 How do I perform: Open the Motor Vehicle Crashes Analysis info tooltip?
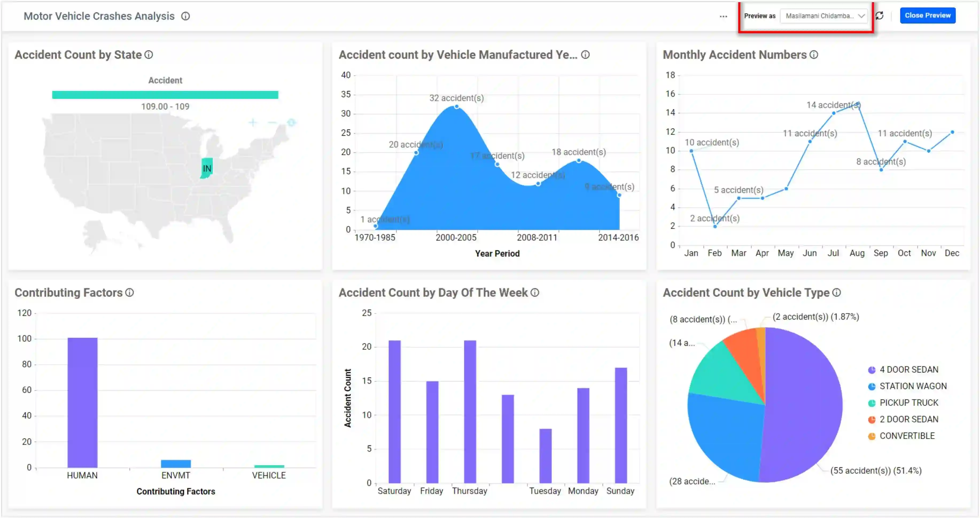click(x=186, y=16)
